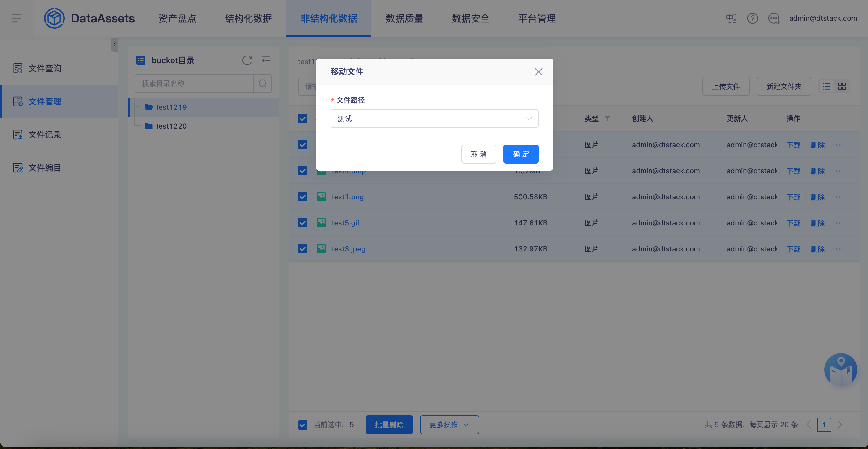
Task: Toggle the hamburger menu icon top-left
Action: click(x=16, y=18)
